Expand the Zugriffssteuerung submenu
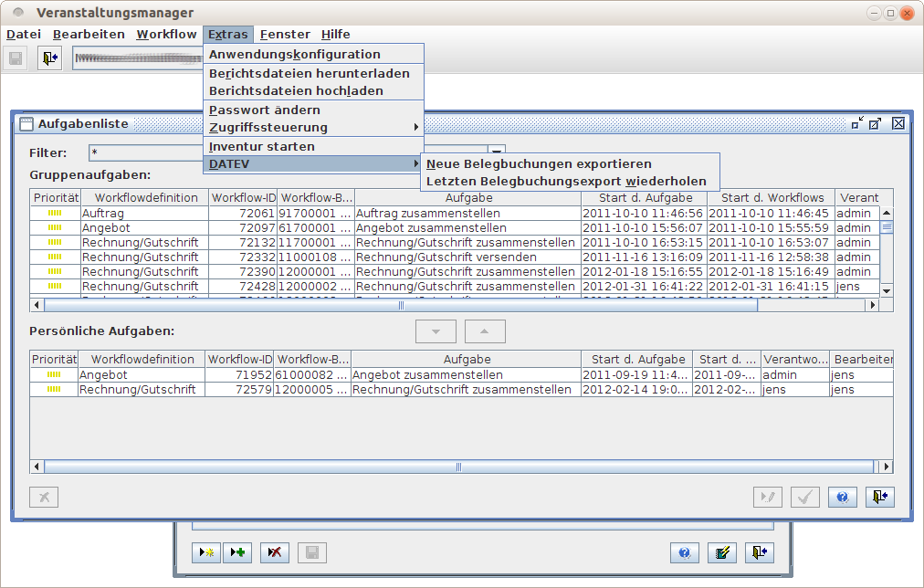924x588 pixels. pyautogui.click(x=313, y=127)
